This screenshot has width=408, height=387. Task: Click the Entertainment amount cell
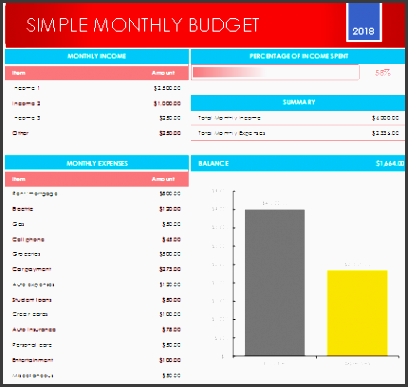[170, 360]
